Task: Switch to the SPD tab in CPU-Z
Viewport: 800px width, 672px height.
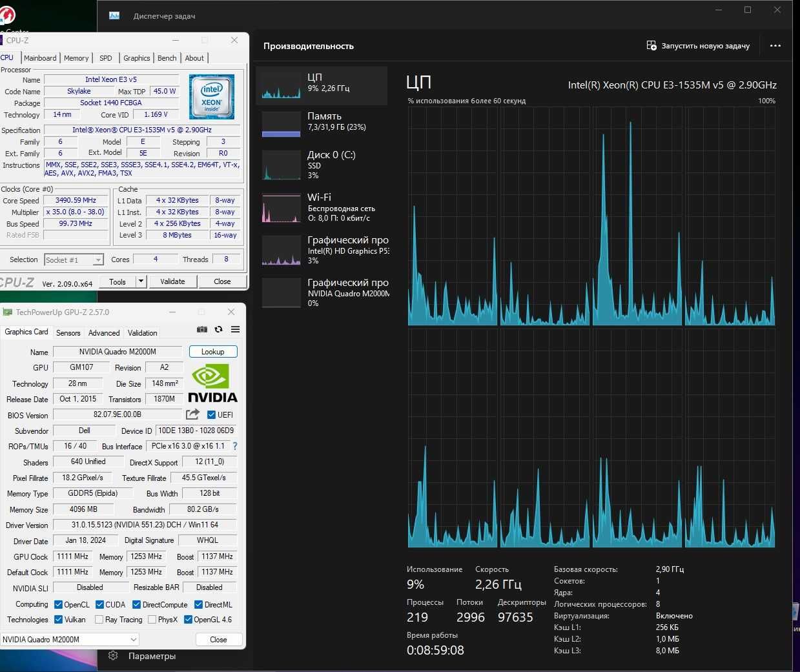Action: tap(106, 58)
